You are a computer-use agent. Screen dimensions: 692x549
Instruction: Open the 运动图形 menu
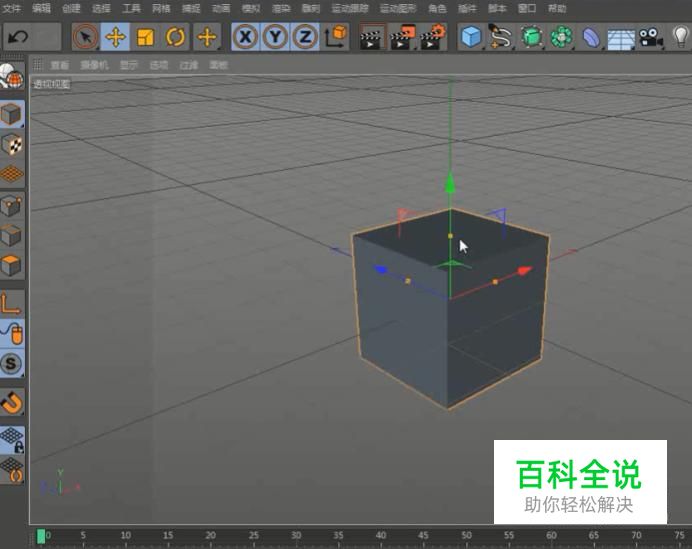tap(398, 8)
